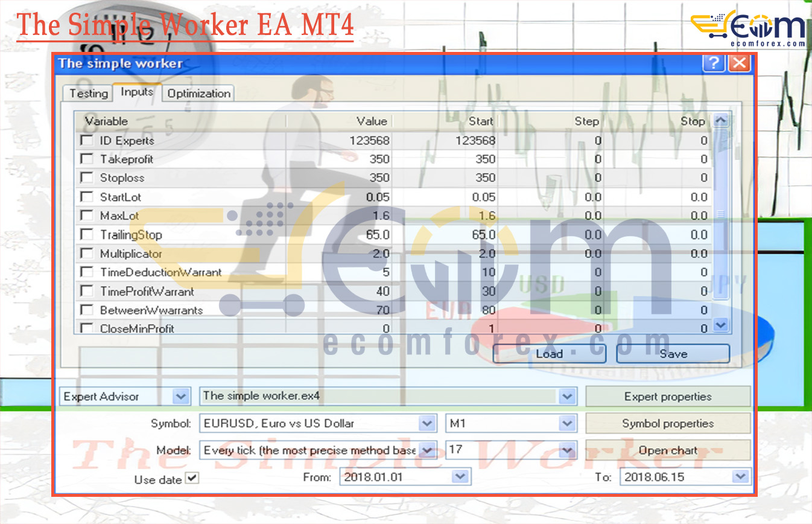Open the Symbol dropdown for EURUSD

[427, 424]
